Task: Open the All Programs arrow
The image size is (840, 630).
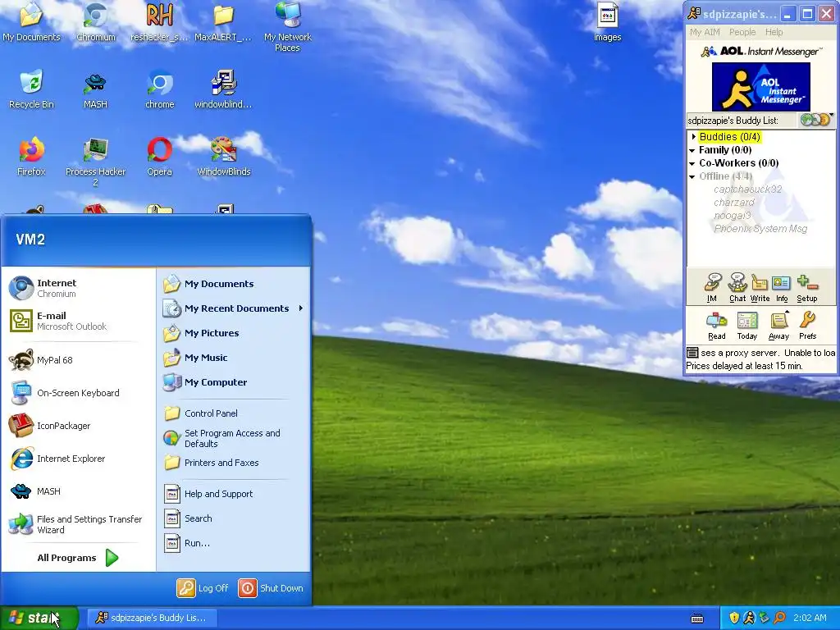Action: (x=112, y=558)
